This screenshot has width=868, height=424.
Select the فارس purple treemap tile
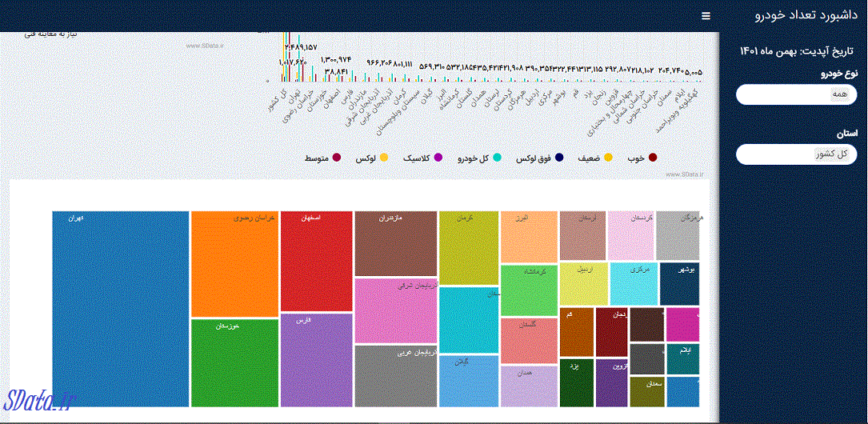tap(316, 360)
